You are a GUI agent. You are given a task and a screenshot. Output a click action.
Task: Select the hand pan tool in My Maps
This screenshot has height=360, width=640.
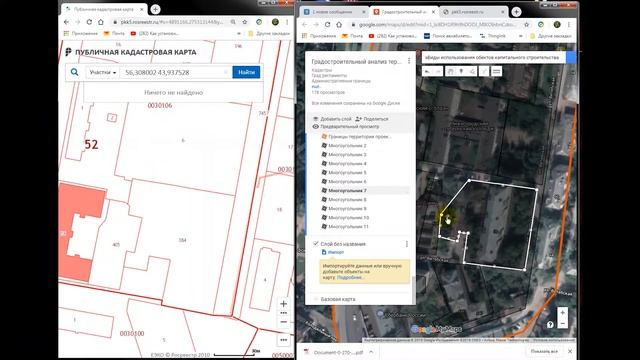coord(450,71)
